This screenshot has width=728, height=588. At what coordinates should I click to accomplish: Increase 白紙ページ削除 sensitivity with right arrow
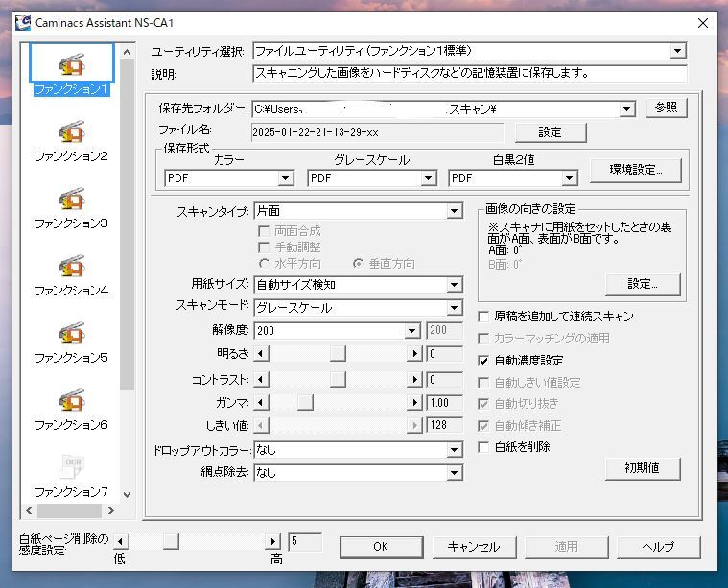pos(273,542)
